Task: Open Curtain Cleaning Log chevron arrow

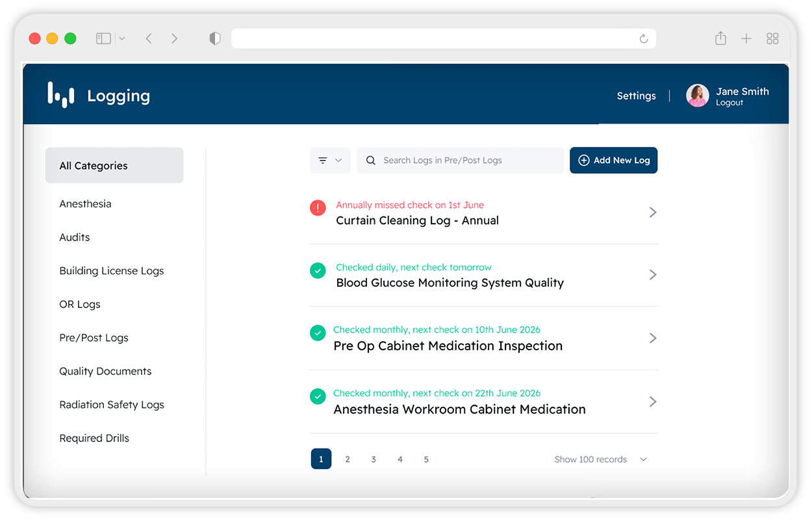Action: click(653, 213)
